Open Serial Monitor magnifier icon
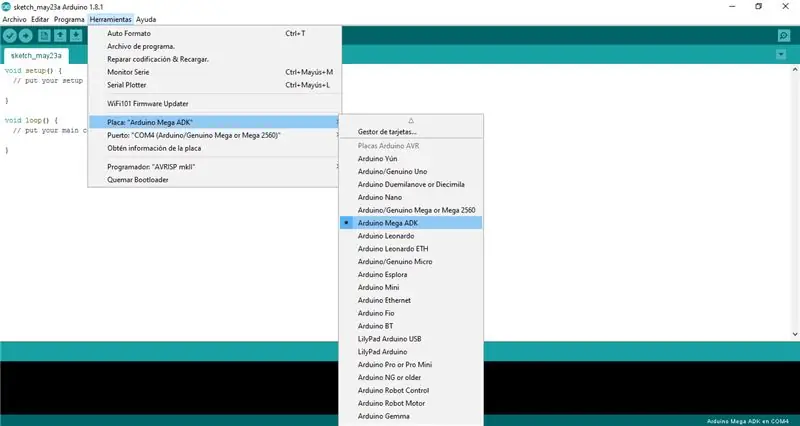Image resolution: width=800 pixels, height=426 pixels. (x=784, y=35)
